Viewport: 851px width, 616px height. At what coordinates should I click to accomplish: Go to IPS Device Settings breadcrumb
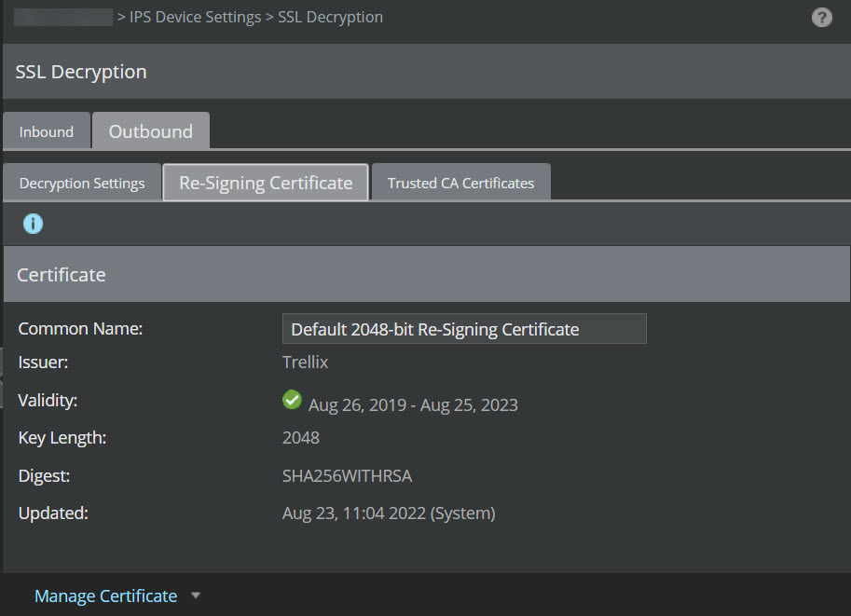click(x=196, y=18)
